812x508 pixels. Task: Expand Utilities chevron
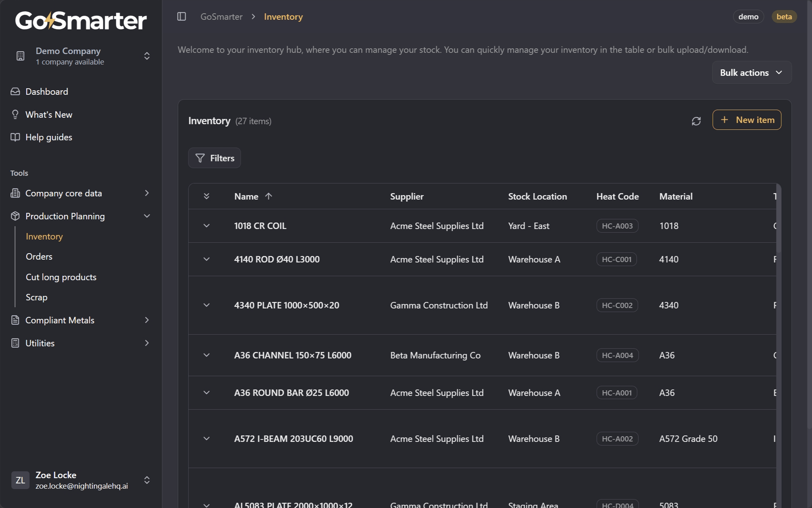tap(147, 343)
